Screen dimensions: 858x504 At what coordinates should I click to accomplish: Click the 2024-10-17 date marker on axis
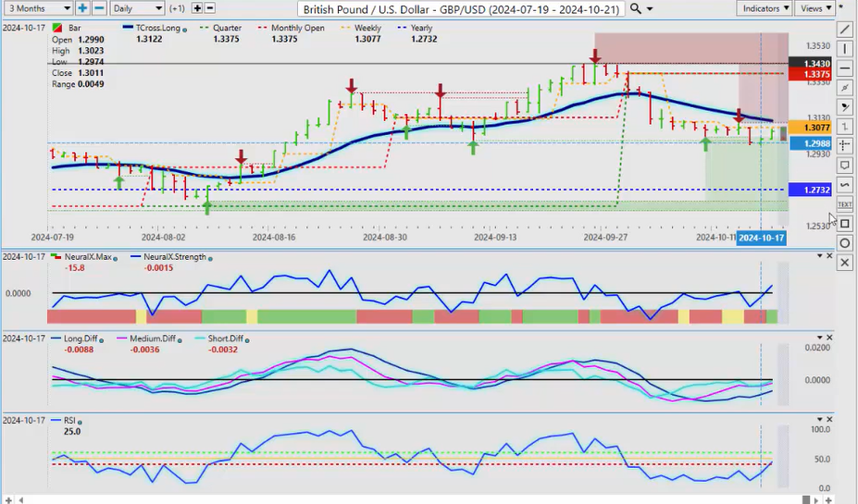point(760,238)
